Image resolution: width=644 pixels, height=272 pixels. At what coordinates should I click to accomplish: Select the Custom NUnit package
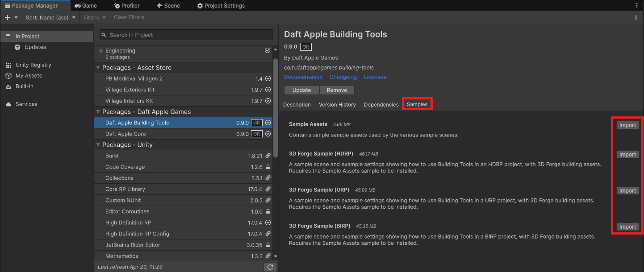click(183, 200)
